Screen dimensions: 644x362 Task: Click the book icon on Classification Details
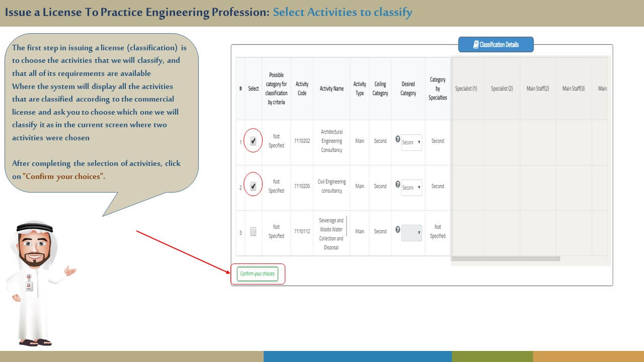click(475, 45)
